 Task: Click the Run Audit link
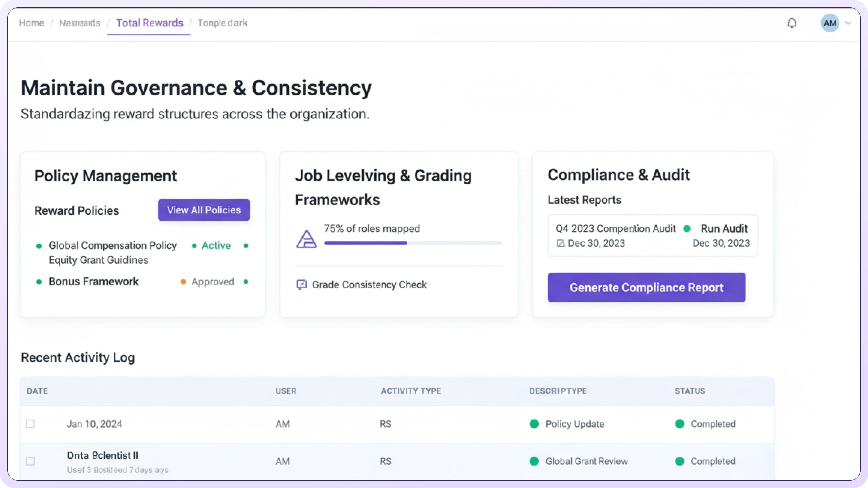(x=724, y=229)
